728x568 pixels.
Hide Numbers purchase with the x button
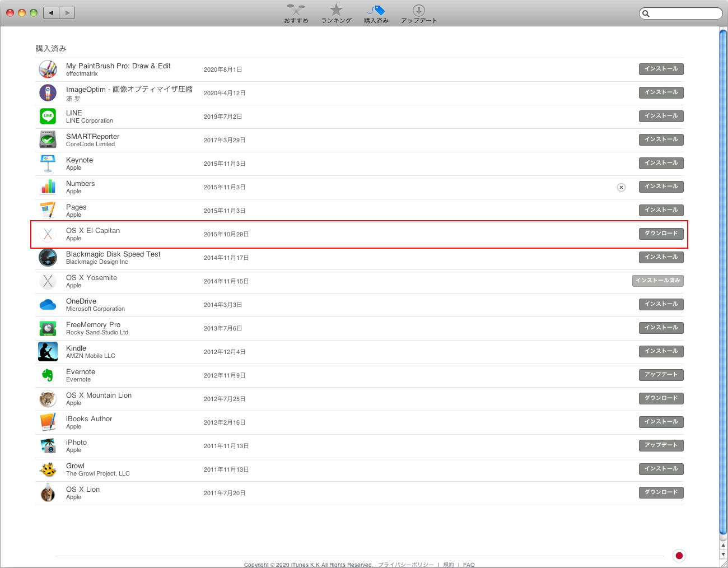621,187
